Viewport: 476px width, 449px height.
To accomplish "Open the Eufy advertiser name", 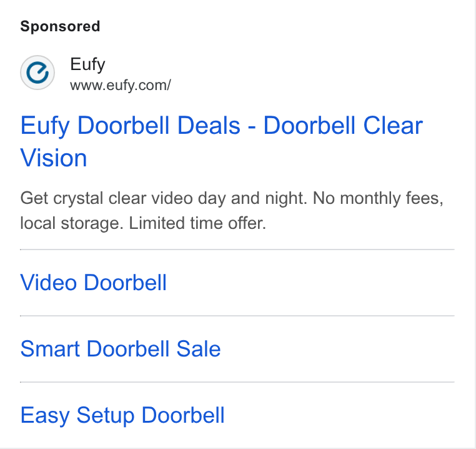I will [x=87, y=64].
